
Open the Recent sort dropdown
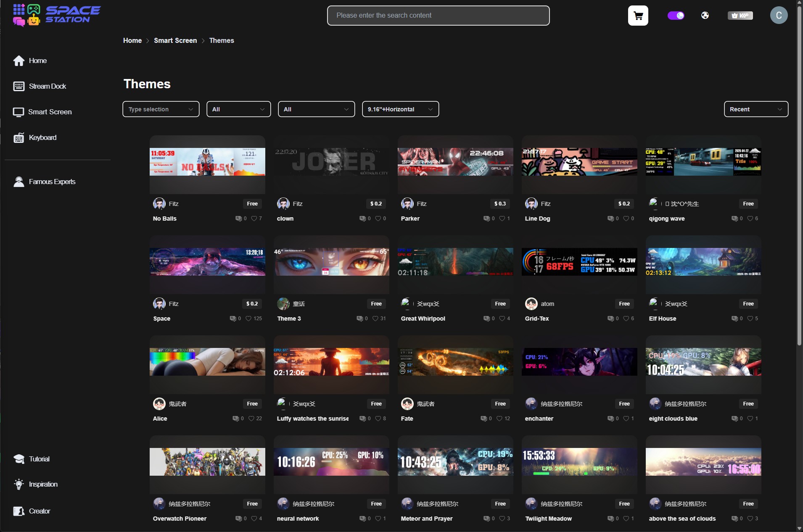point(756,109)
